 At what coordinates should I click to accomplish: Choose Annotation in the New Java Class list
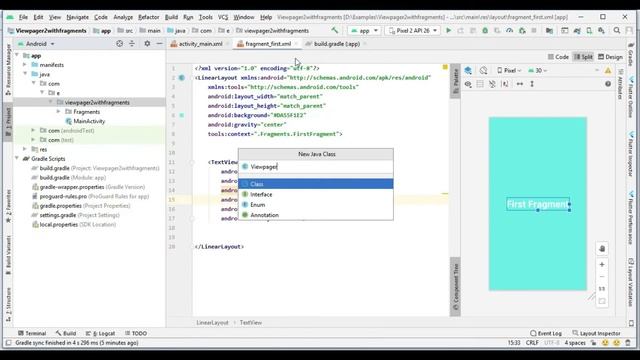tap(316, 215)
